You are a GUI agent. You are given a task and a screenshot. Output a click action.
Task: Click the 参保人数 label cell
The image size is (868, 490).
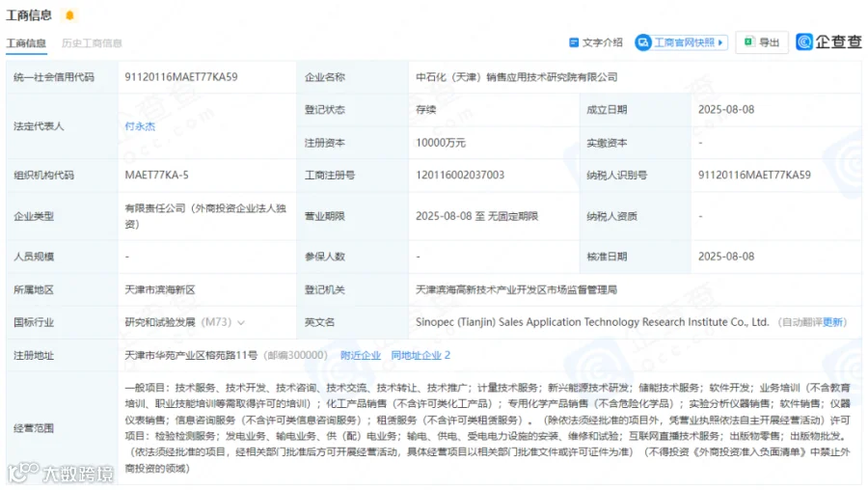(353, 257)
